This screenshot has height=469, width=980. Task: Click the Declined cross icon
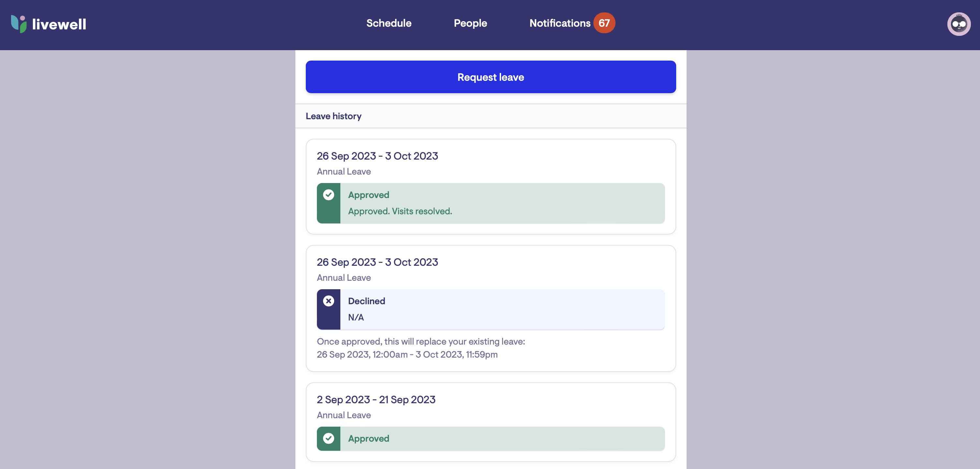[x=328, y=301]
